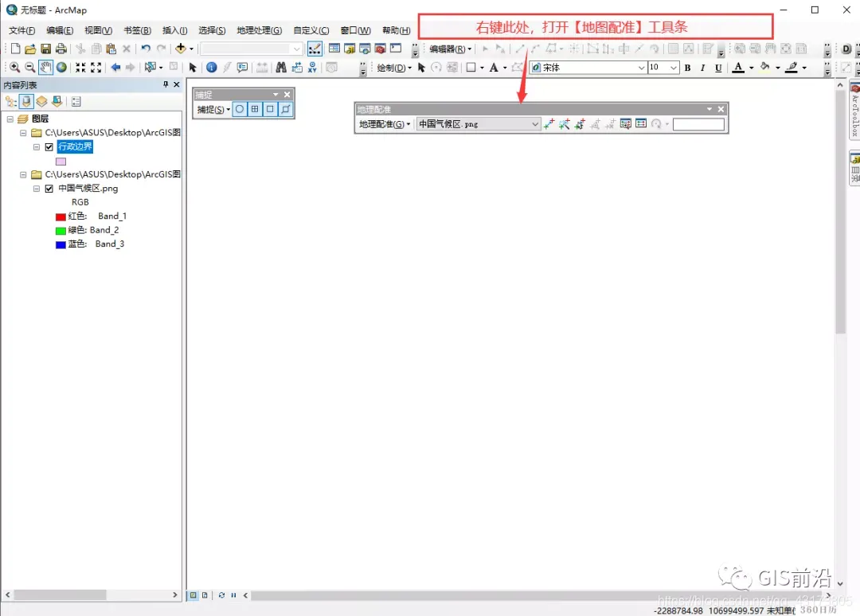Open the 地理配准(G) dropdown menu
Viewport: 860px width, 616px height.
(x=385, y=124)
